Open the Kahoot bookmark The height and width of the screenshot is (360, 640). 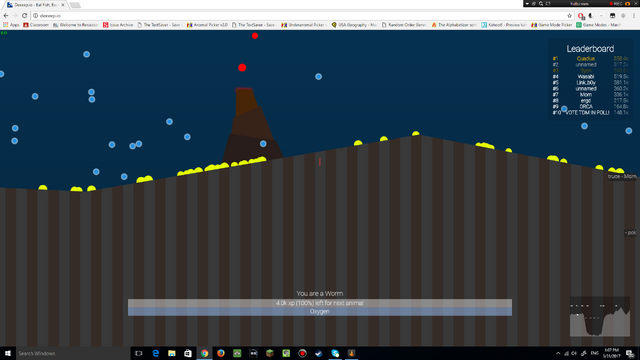[504, 25]
